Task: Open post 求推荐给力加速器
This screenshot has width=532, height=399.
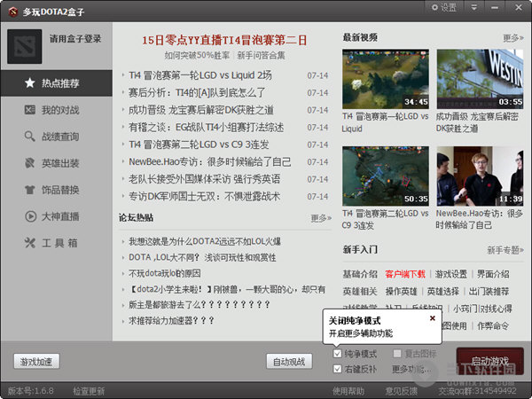Action: point(171,321)
